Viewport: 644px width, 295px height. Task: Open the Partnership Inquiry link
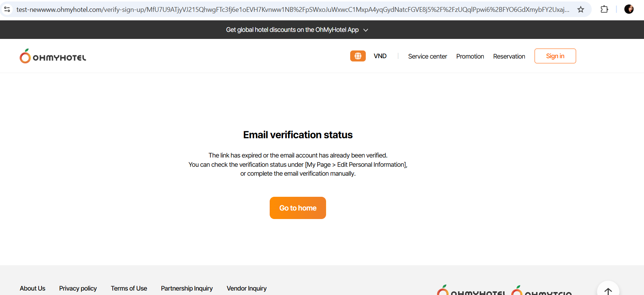[x=187, y=288]
